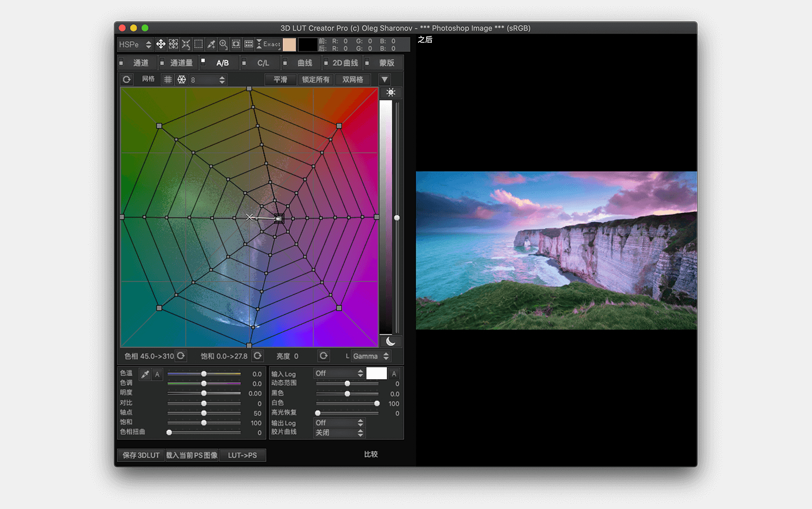Screen dimensions: 812x509
Task: Open the HSPe color model dropdown
Action: pos(135,44)
